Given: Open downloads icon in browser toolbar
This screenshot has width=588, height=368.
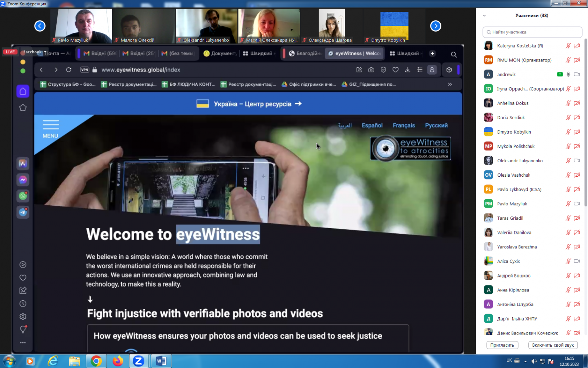Looking at the screenshot, I should point(408,70).
